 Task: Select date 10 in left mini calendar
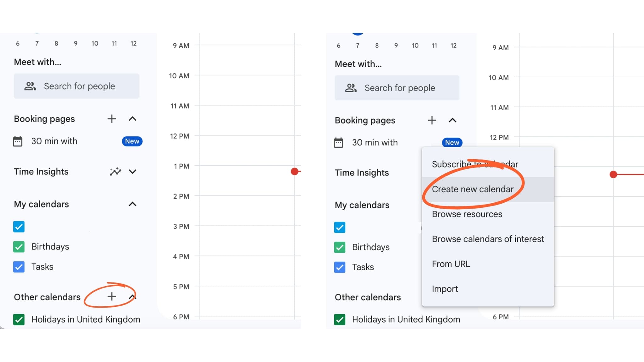(95, 43)
